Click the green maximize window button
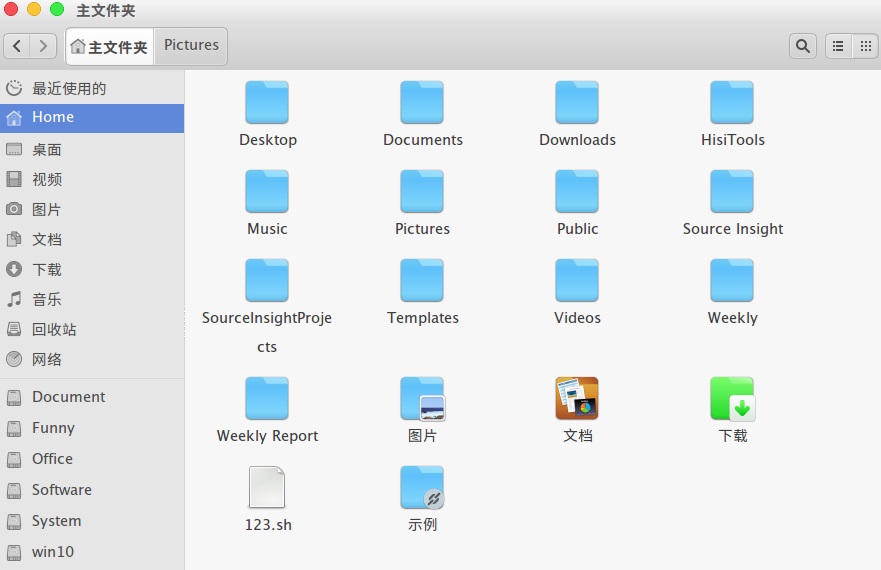This screenshot has width=881, height=570. [x=57, y=9]
